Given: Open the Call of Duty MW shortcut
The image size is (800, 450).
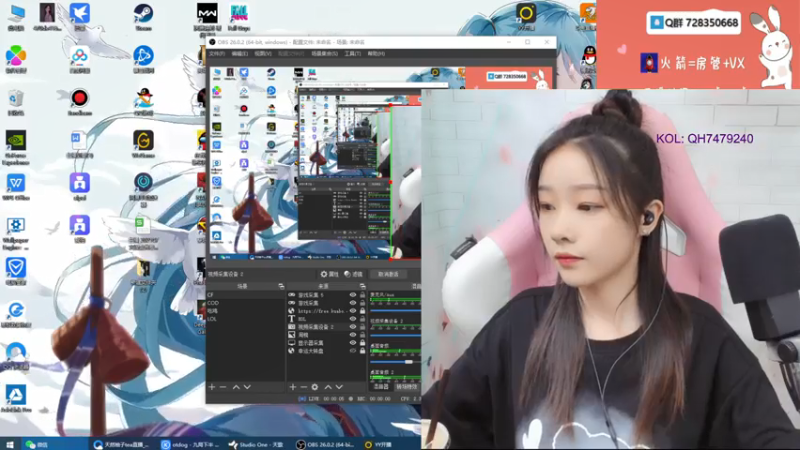Looking at the screenshot, I should click(x=207, y=18).
